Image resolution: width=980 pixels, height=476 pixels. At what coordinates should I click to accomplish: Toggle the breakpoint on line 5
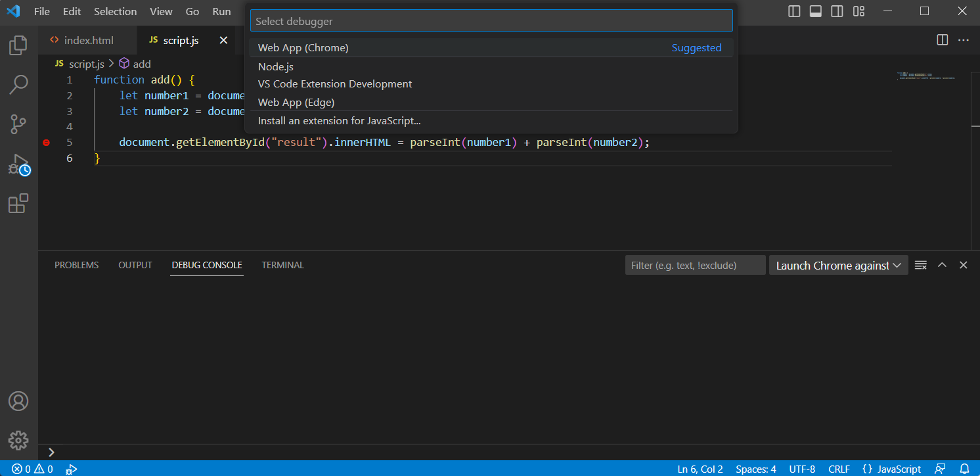pyautogui.click(x=46, y=142)
